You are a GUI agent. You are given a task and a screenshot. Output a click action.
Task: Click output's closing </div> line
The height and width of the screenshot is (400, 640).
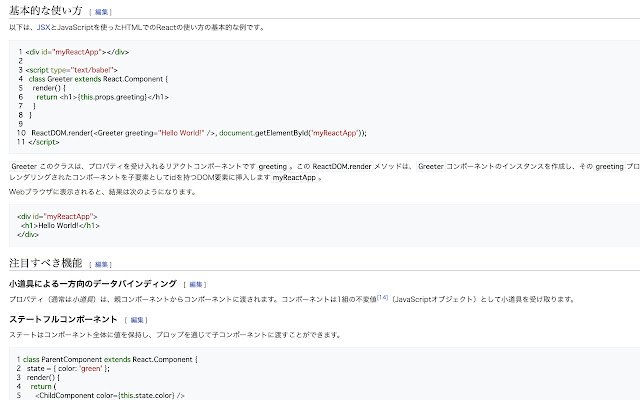click(x=28, y=234)
